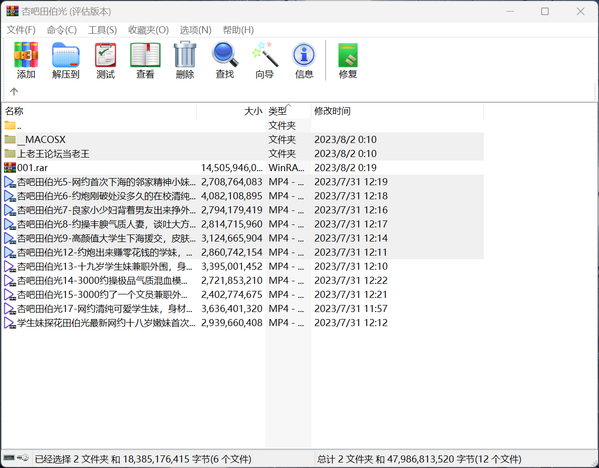599x468 pixels.
Task: Click the 添加 (Add) toolbar icon
Action: click(x=26, y=60)
